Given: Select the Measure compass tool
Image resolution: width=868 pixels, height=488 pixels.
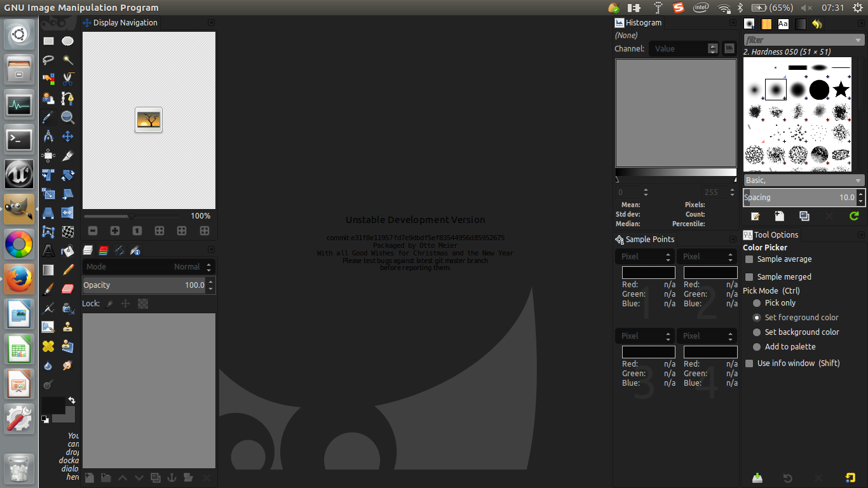Looking at the screenshot, I should [x=48, y=137].
